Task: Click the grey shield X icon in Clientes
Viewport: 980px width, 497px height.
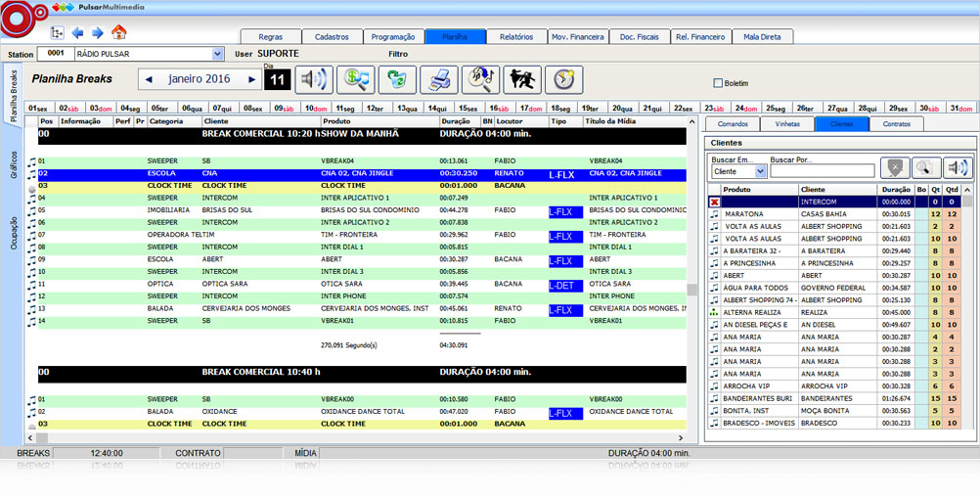Action: pyautogui.click(x=895, y=168)
